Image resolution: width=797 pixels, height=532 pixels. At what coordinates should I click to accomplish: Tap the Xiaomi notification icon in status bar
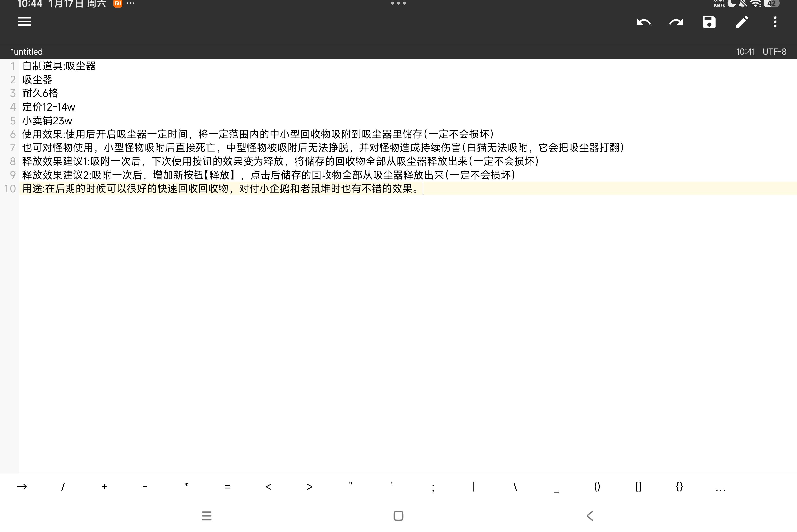pos(118,4)
